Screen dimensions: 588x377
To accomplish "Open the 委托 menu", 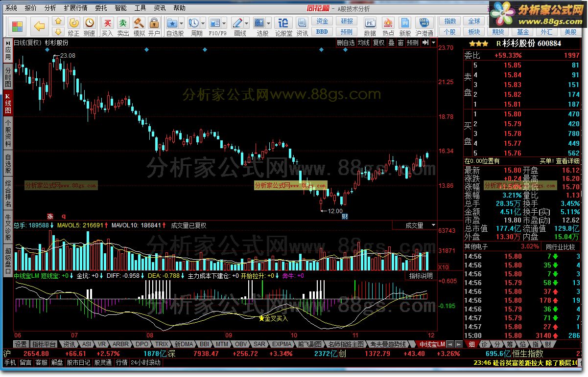I will (101, 8).
